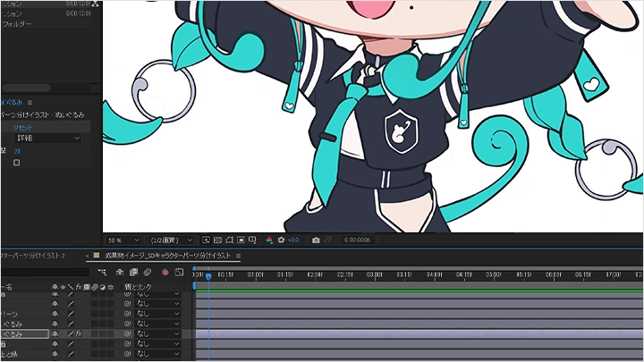Click the flowchart icon in project panel

point(96,4)
